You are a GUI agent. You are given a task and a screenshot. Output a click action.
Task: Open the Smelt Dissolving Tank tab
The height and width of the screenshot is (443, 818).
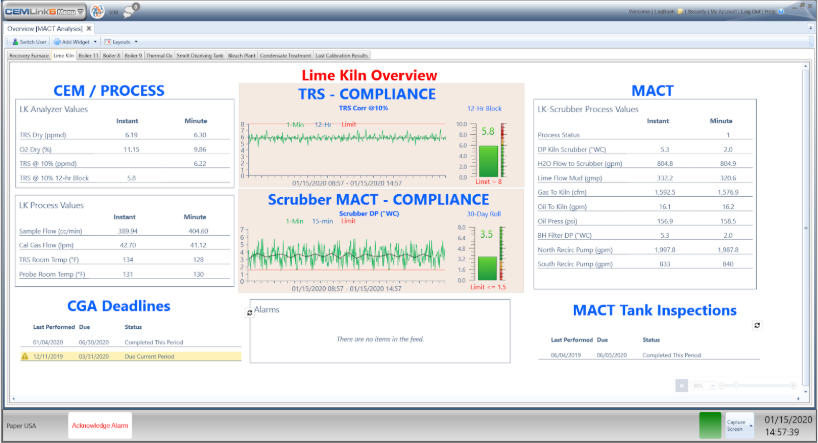click(200, 55)
